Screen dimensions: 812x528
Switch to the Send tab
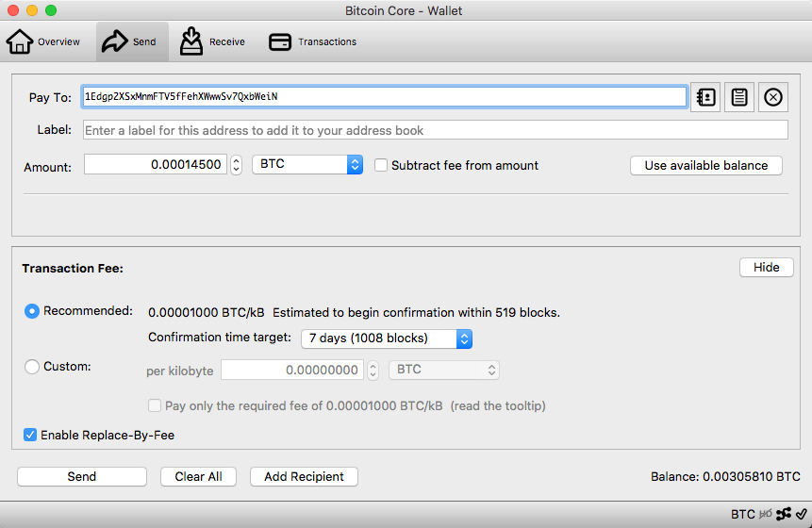(133, 41)
